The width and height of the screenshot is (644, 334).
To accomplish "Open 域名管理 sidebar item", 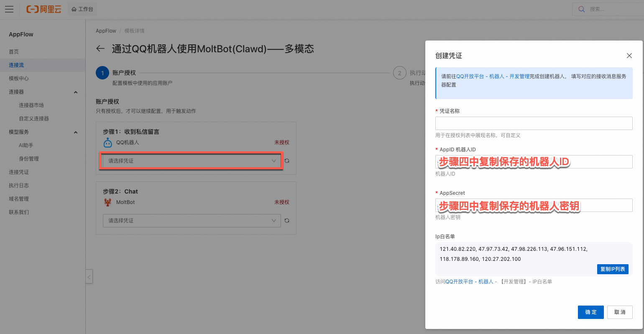I will pyautogui.click(x=19, y=199).
